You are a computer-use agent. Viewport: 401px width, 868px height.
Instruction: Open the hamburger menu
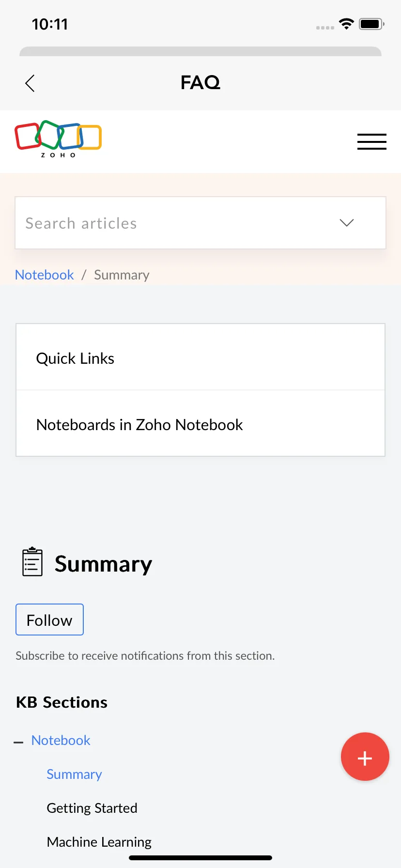click(371, 141)
